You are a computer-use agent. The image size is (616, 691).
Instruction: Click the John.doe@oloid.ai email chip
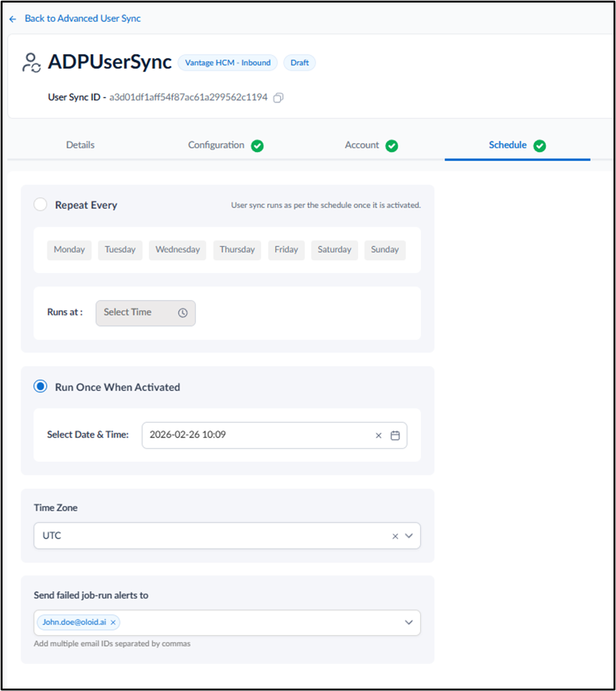[78, 622]
